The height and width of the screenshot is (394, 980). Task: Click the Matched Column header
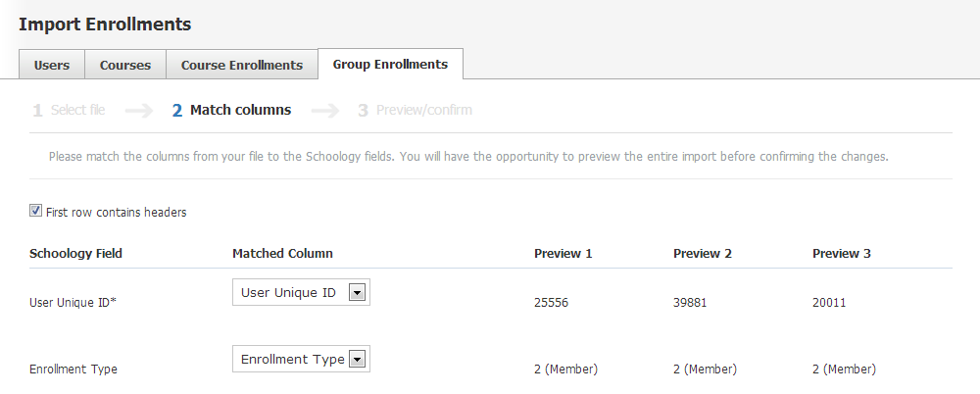pos(282,253)
